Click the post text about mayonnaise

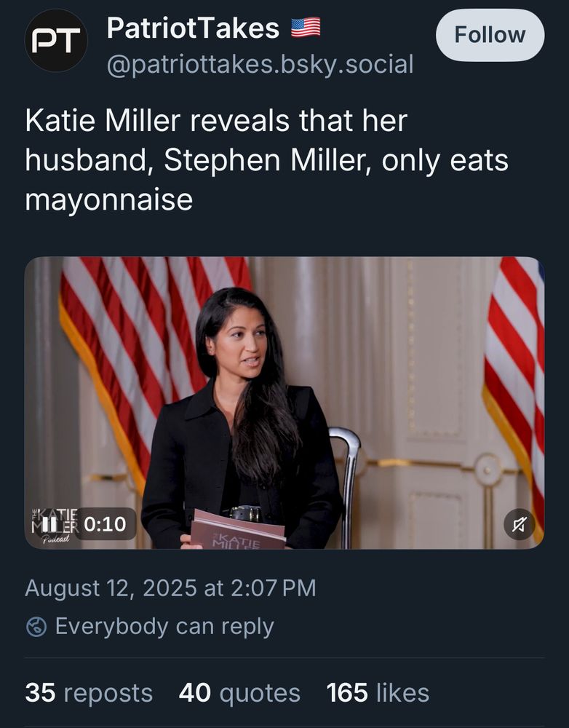pyautogui.click(x=266, y=160)
